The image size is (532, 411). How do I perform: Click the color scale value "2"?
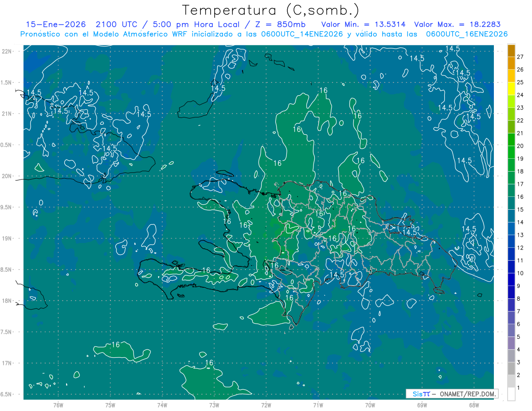tap(519, 375)
